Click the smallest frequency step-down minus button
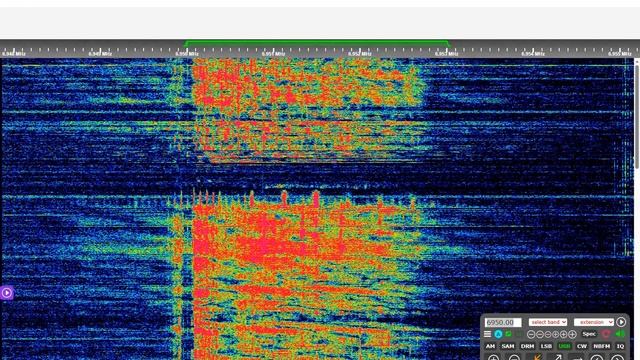Viewport: 640px width, 360px height. pyautogui.click(x=548, y=334)
